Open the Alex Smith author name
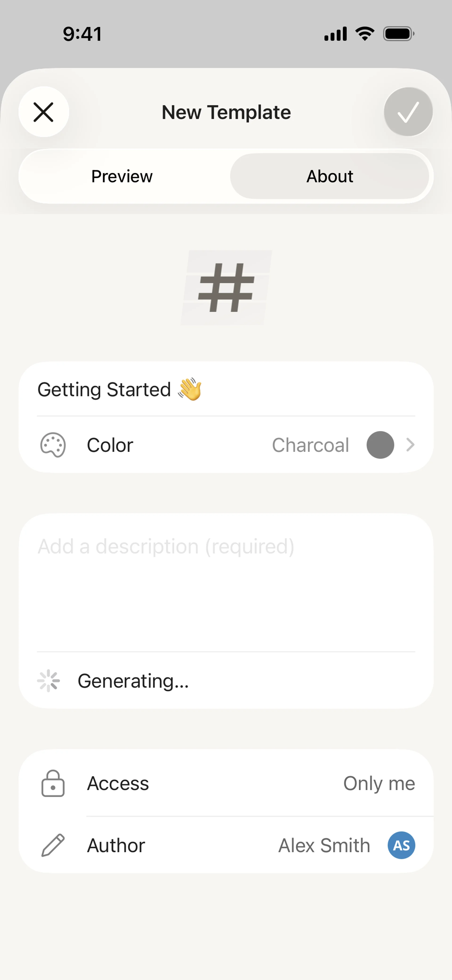The image size is (452, 980). 324,845
